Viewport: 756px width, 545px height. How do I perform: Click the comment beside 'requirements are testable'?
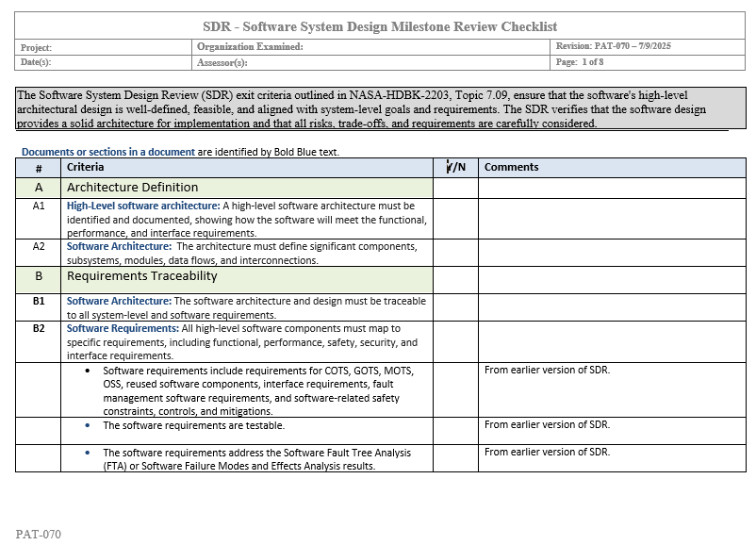click(x=547, y=424)
